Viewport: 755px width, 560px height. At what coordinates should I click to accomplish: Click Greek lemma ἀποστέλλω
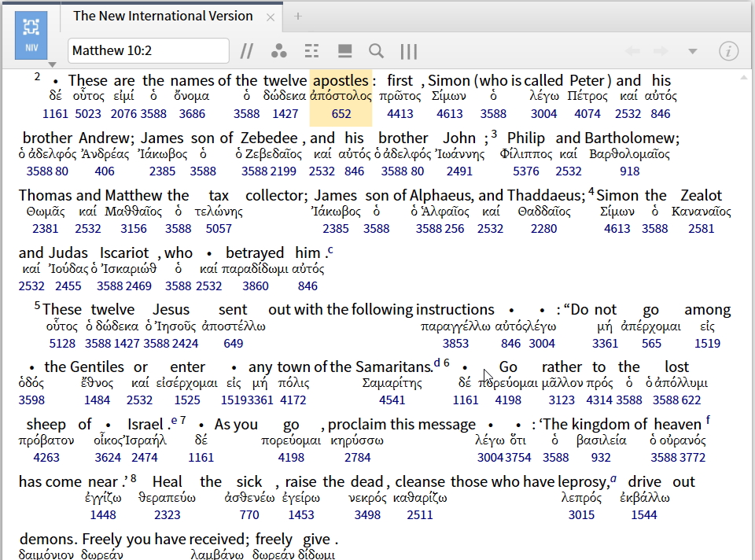click(x=234, y=326)
